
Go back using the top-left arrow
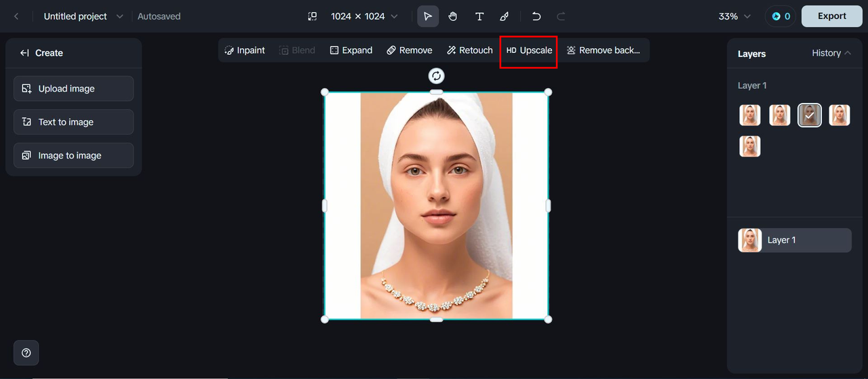(x=16, y=16)
